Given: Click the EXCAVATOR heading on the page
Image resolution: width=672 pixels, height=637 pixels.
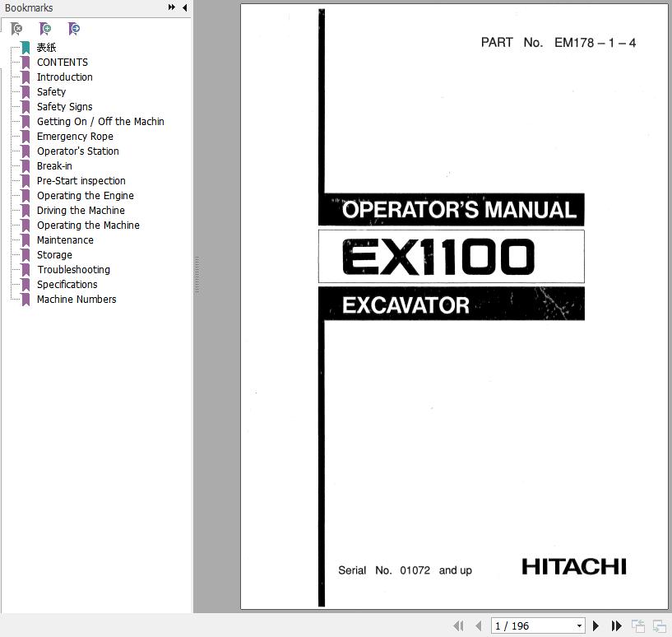Looking at the screenshot, I should (x=406, y=305).
